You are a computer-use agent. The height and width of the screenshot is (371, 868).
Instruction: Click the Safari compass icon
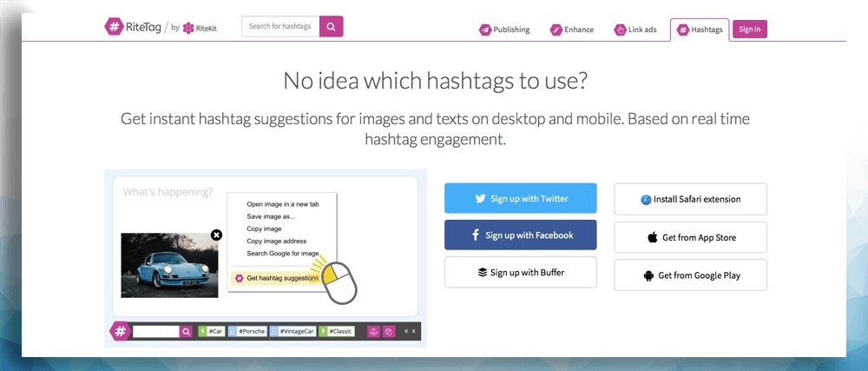[x=646, y=200]
